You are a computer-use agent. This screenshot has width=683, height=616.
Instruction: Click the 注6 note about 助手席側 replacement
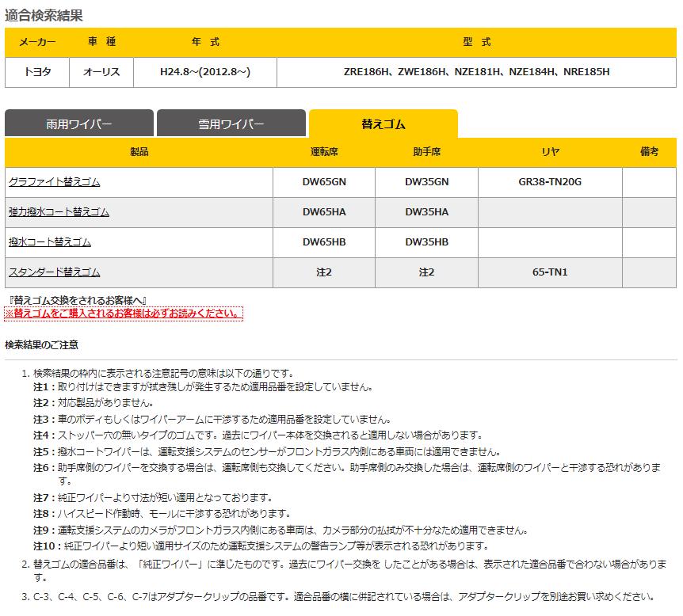347,474
